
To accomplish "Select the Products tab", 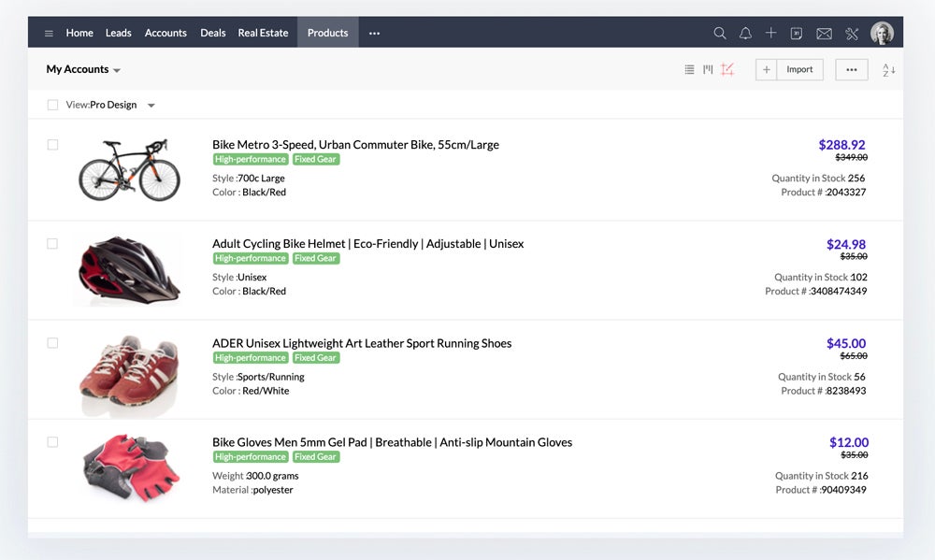I will click(x=328, y=33).
